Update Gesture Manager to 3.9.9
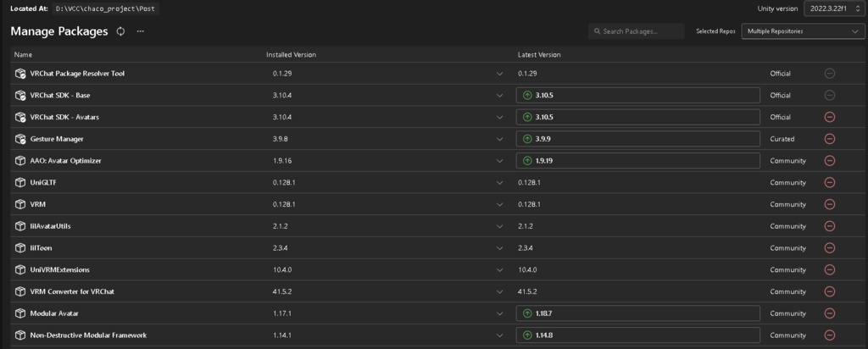This screenshot has height=349, width=868. [637, 139]
